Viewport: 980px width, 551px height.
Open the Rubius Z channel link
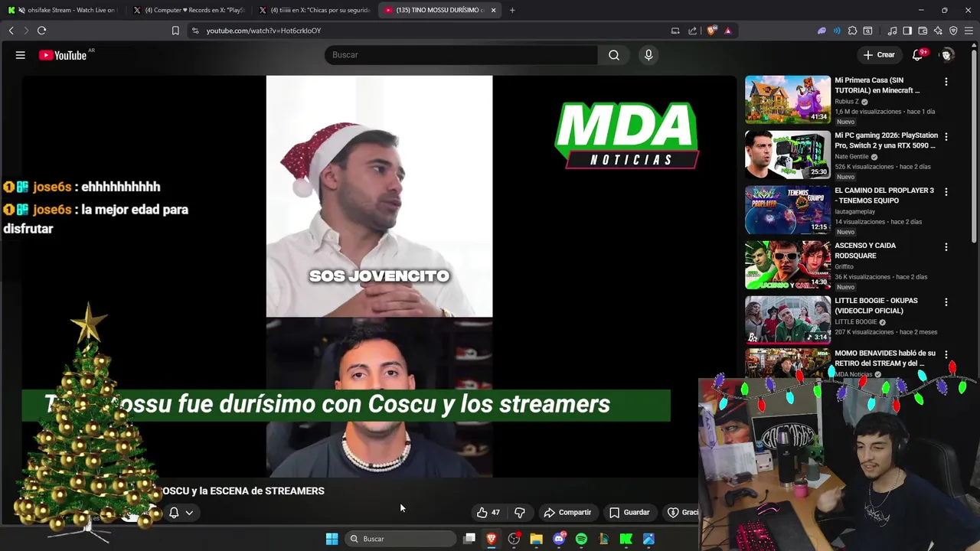coord(847,102)
